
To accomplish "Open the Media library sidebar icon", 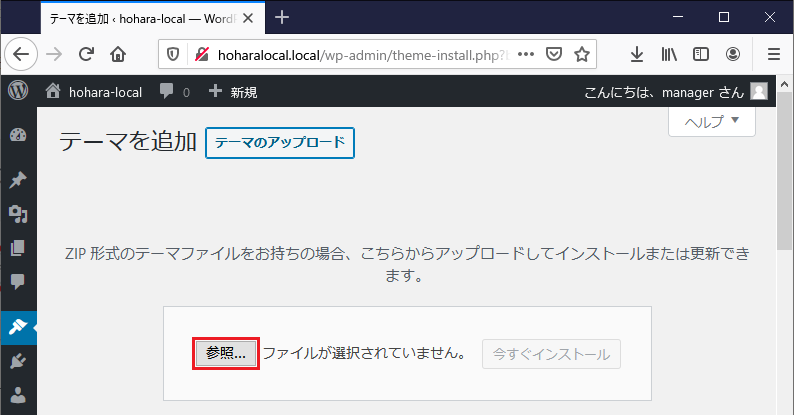I will 17,214.
